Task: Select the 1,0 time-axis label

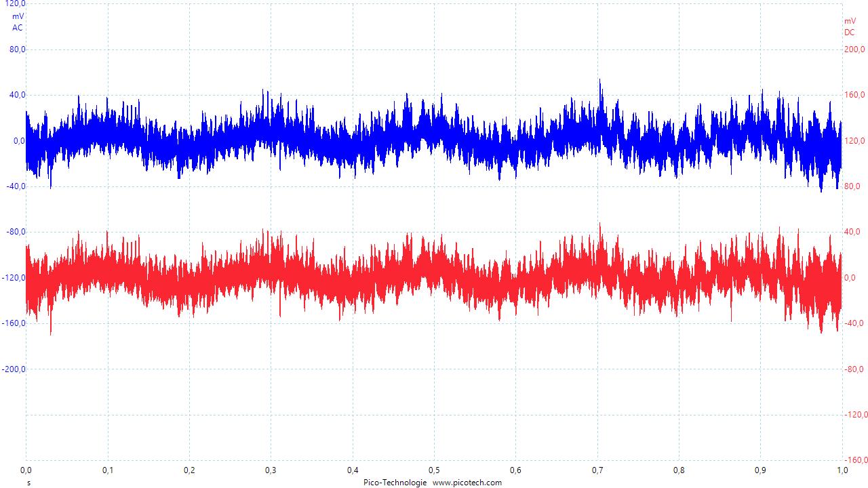Action: (842, 470)
